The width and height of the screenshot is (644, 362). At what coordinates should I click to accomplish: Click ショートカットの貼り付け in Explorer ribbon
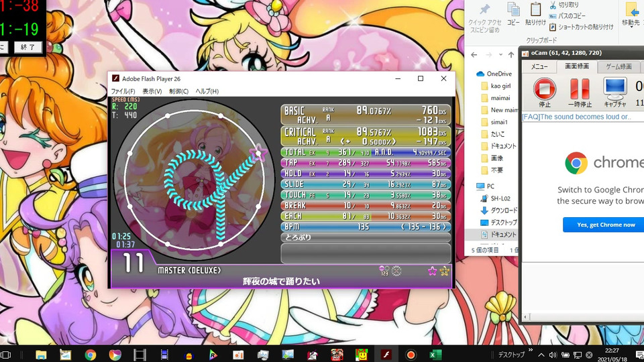(x=581, y=27)
